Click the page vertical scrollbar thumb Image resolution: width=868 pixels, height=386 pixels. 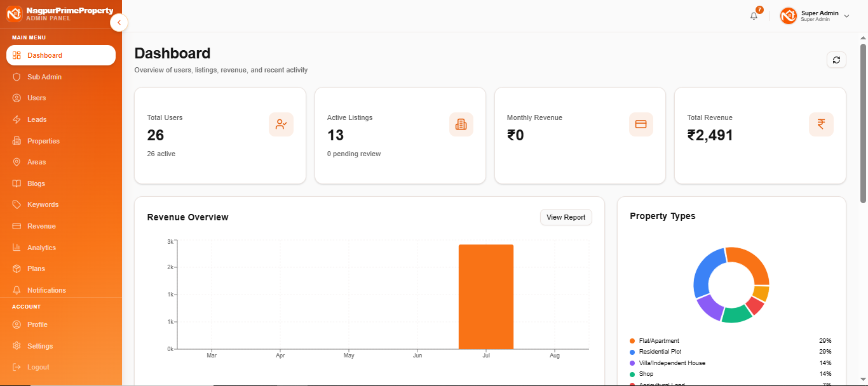(864, 123)
